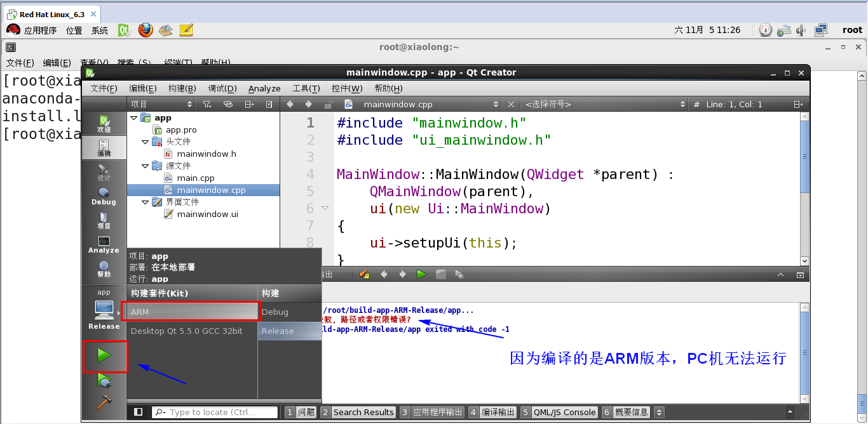Click the hammer Build icon
The image size is (868, 424).
104,402
